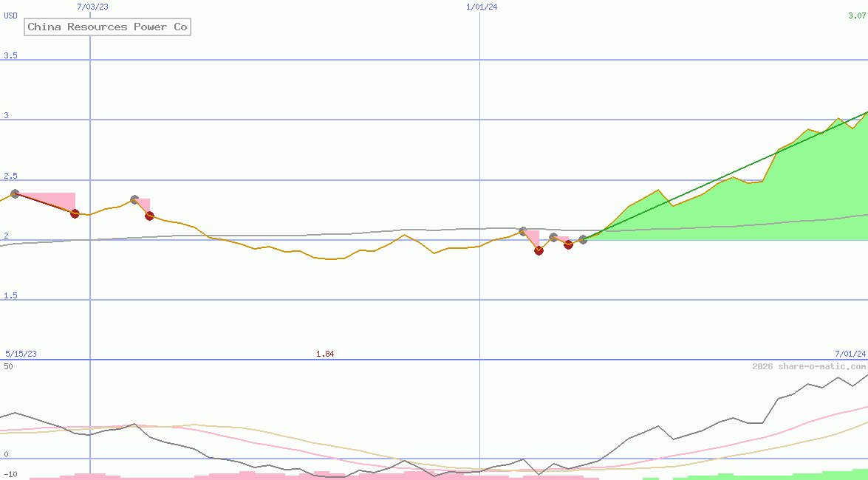Click the 7/03/23 date label at top
This screenshot has width=868, height=480.
[x=94, y=7]
